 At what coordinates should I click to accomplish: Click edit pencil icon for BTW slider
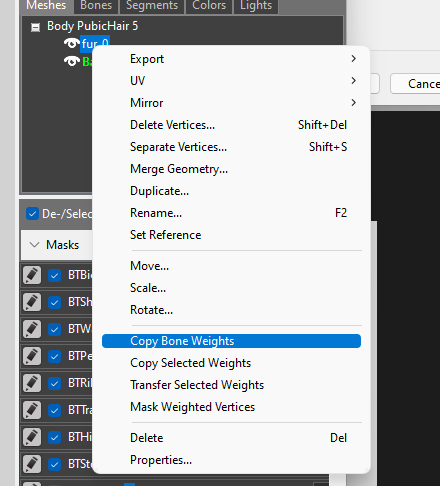pyautogui.click(x=32, y=329)
